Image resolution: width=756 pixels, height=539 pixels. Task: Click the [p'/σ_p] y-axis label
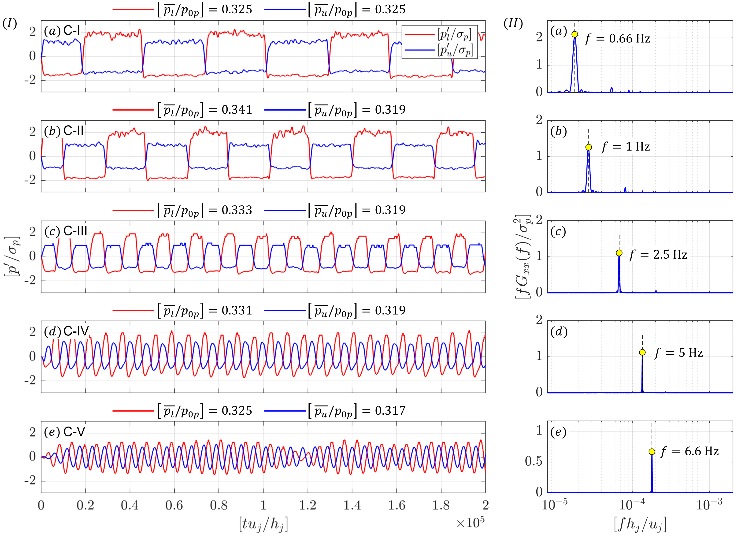[12, 256]
